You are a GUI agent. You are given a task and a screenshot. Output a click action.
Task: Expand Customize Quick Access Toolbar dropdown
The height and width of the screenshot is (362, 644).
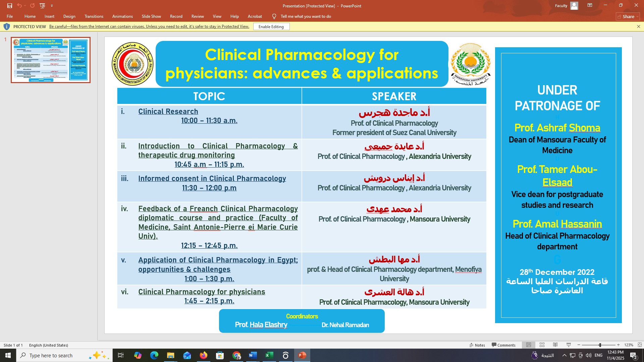52,6
